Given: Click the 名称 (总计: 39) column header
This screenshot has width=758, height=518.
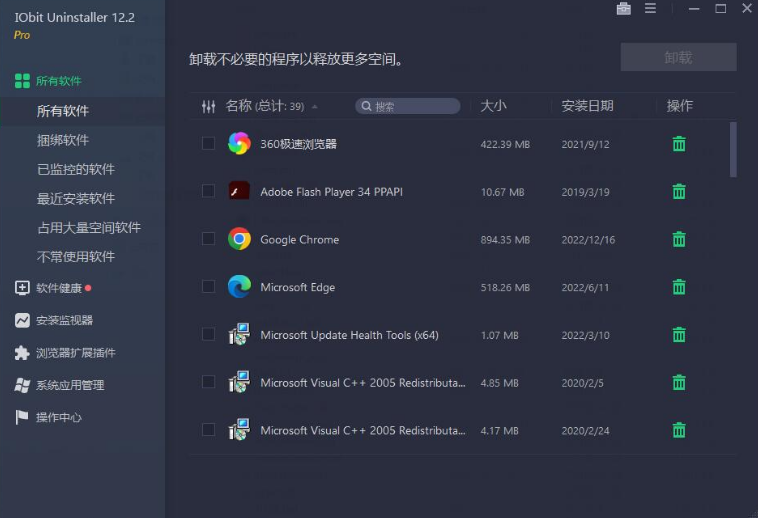Looking at the screenshot, I should pyautogui.click(x=265, y=106).
